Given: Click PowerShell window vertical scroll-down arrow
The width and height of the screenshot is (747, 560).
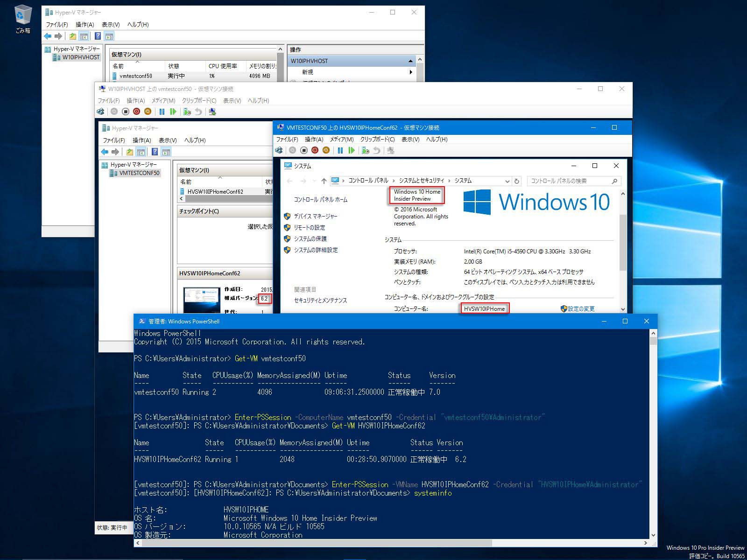Looking at the screenshot, I should pos(653,535).
